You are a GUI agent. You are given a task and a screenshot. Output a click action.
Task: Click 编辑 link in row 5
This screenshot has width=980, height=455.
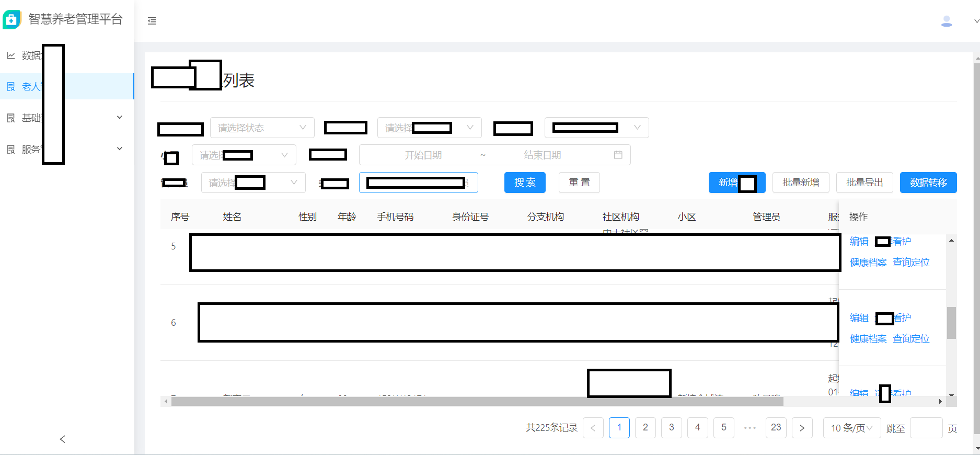(x=859, y=241)
